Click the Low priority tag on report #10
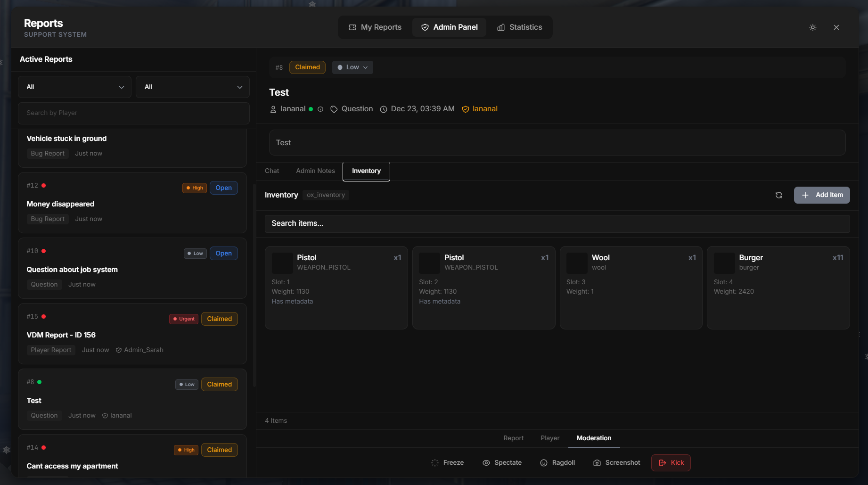Viewport: 868px width, 485px height. [195, 253]
